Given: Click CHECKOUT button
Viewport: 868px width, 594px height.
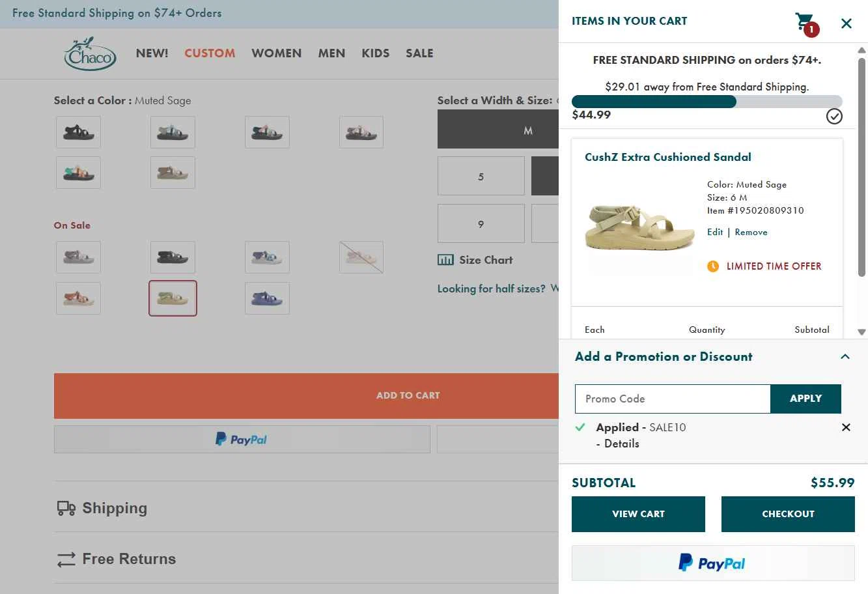Looking at the screenshot, I should pos(788,514).
